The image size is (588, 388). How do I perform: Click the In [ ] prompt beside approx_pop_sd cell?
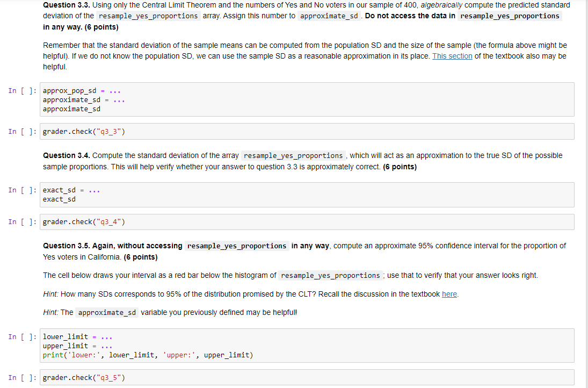click(23, 91)
